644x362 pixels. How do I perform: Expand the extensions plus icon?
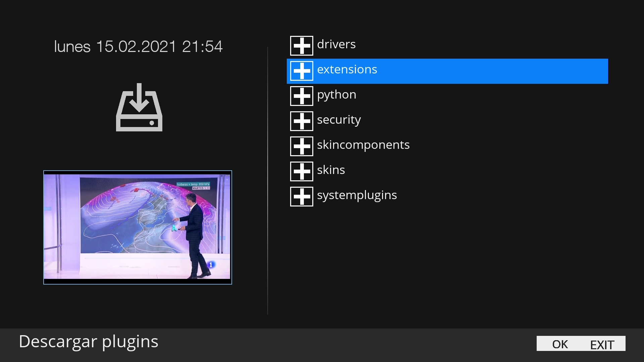302,71
